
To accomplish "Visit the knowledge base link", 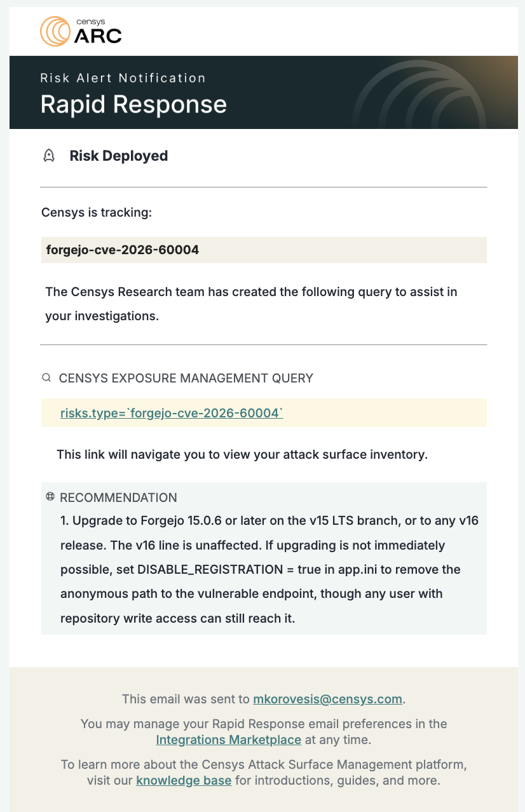I will [184, 780].
